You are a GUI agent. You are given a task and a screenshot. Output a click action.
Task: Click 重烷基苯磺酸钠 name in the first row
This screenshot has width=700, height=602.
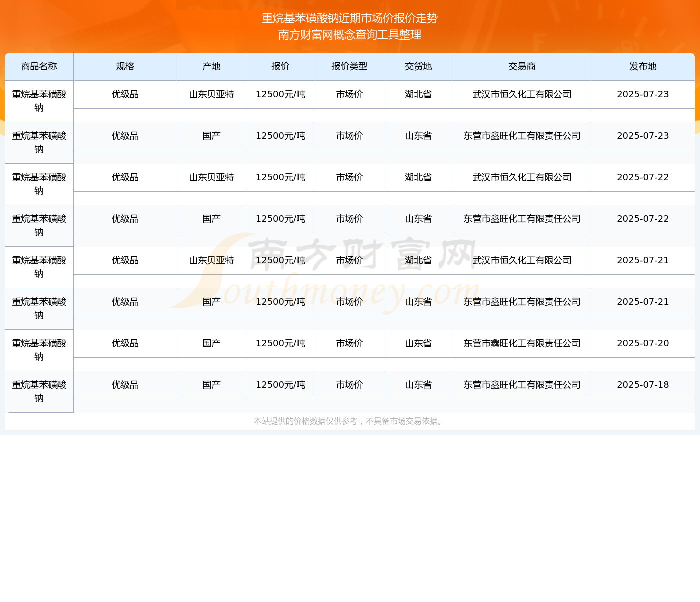click(39, 101)
